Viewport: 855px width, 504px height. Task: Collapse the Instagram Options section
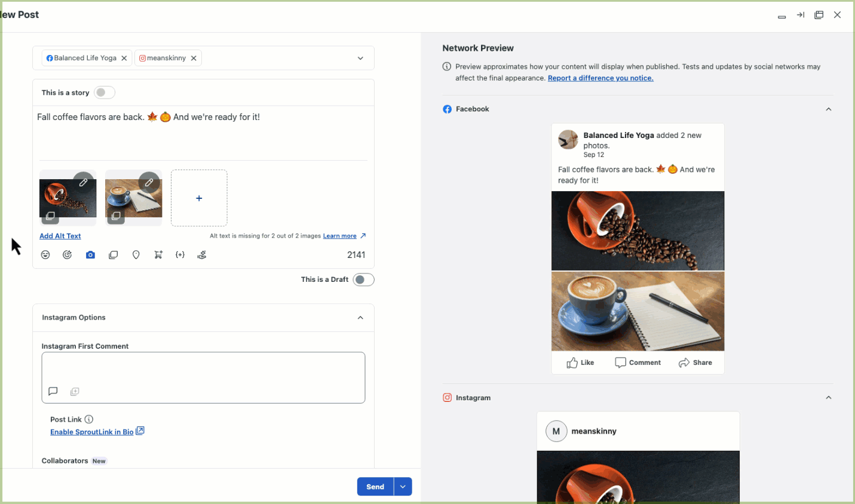tap(360, 318)
